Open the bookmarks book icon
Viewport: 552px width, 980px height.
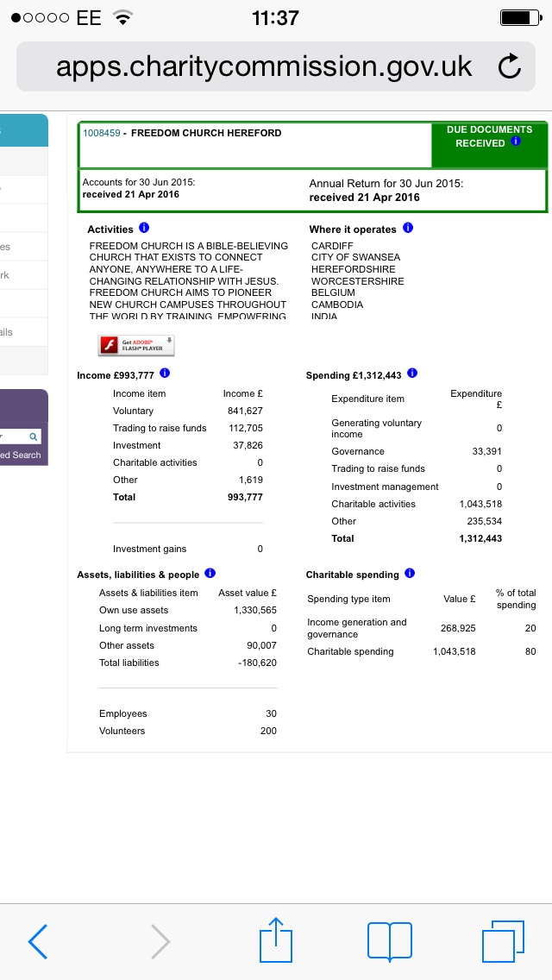(390, 940)
